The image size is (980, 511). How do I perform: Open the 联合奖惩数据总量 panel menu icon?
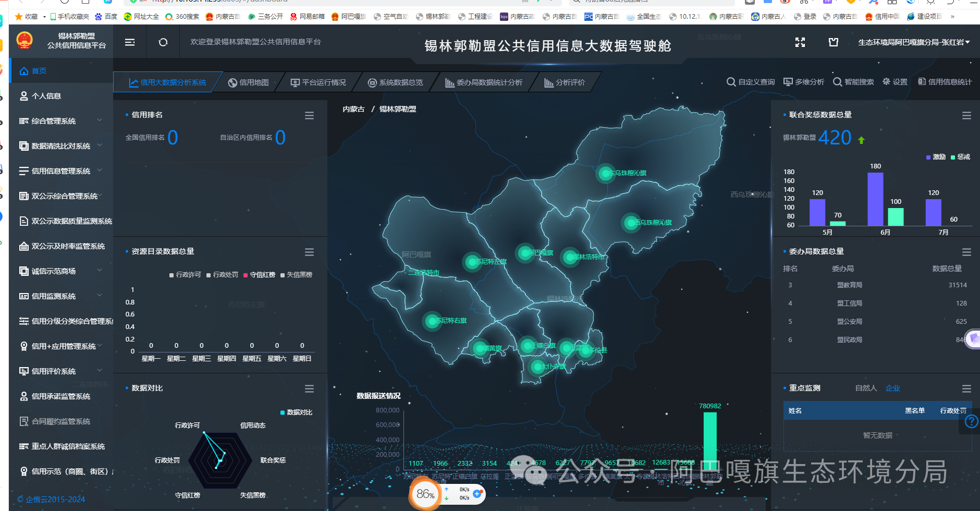[966, 115]
